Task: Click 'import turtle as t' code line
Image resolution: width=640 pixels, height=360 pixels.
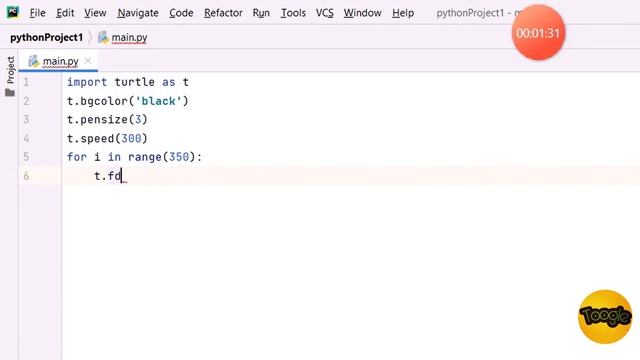Action: point(128,82)
